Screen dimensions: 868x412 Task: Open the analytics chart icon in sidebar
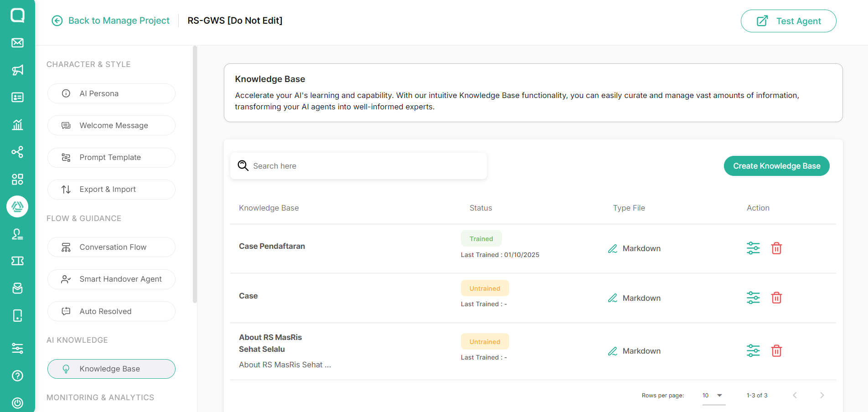[x=17, y=124]
